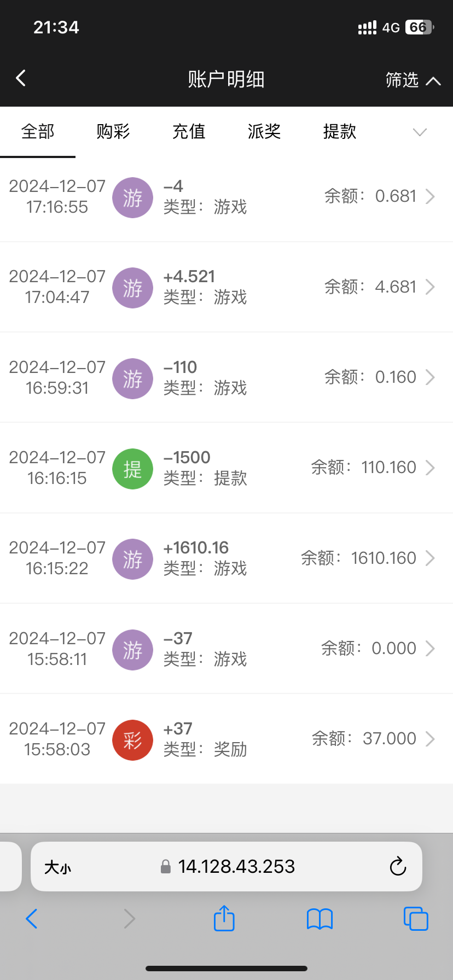Tap the purple 游 icon beside -110
This screenshot has height=980, width=453.
pos(132,378)
